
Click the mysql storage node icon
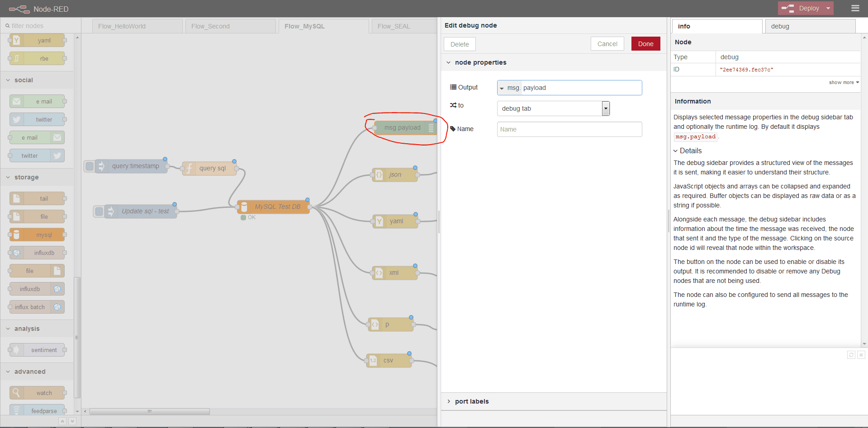(17, 235)
